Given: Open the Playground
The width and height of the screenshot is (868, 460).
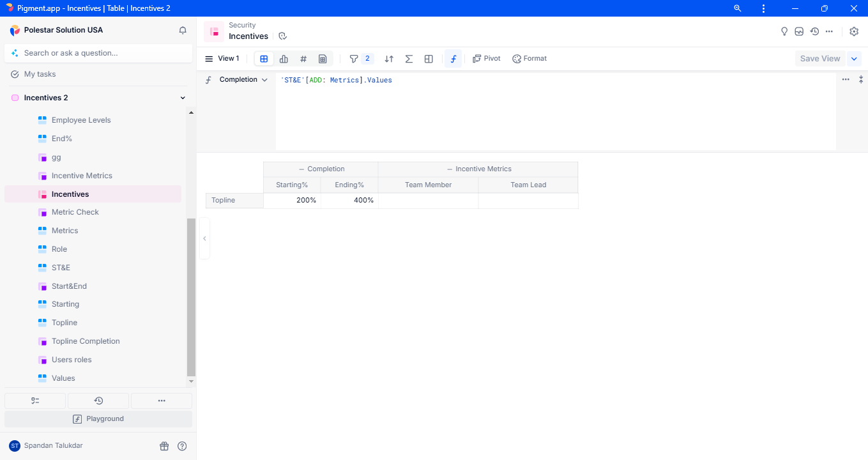Looking at the screenshot, I should [x=98, y=419].
